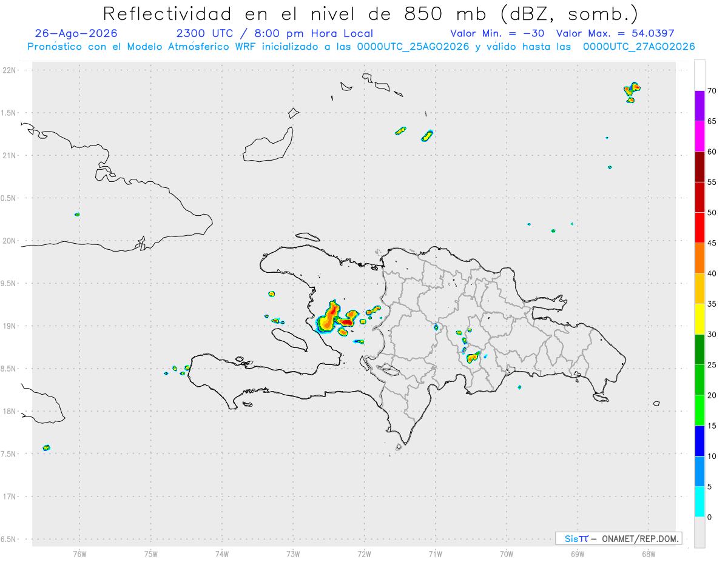
Task: Click the '68W' longitude tick label
Action: pos(649,554)
